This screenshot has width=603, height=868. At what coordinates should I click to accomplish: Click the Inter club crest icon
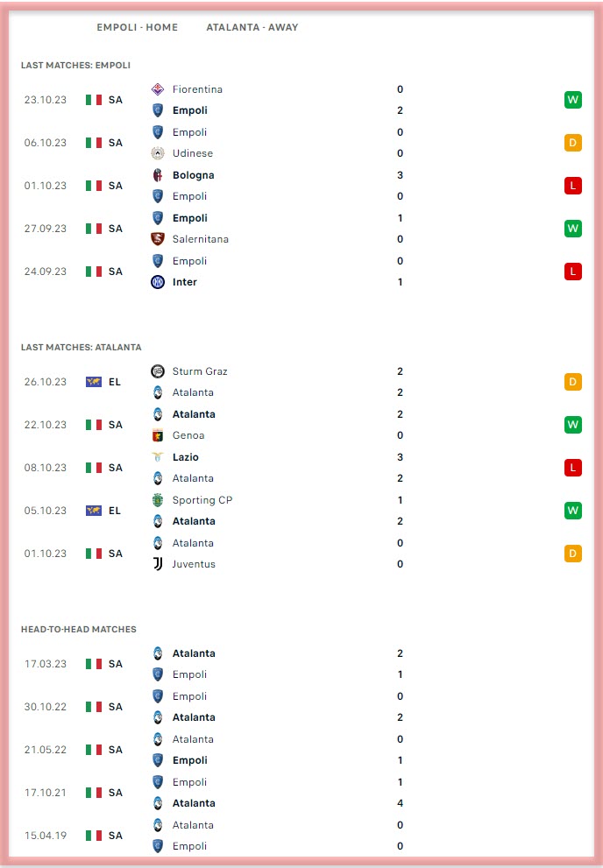pyautogui.click(x=158, y=282)
